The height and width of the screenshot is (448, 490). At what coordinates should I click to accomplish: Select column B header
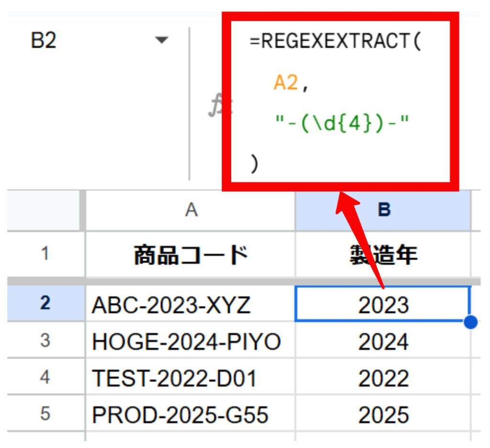tap(383, 210)
